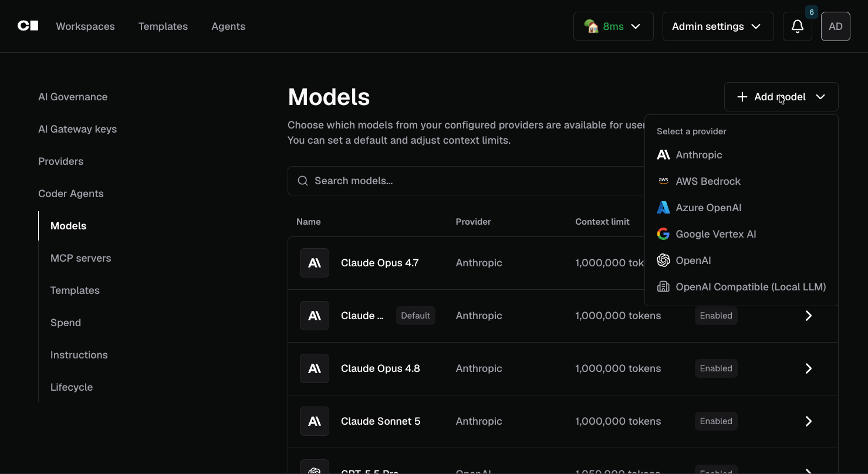Screen dimensions: 868x474
Task: Open the AD user avatar menu
Action: (x=835, y=26)
